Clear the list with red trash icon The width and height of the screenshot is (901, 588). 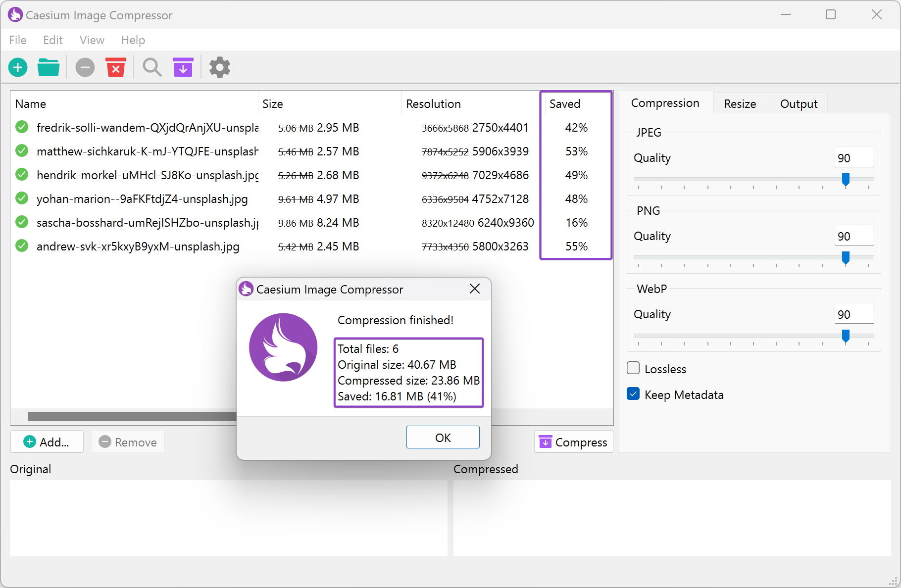tap(116, 67)
